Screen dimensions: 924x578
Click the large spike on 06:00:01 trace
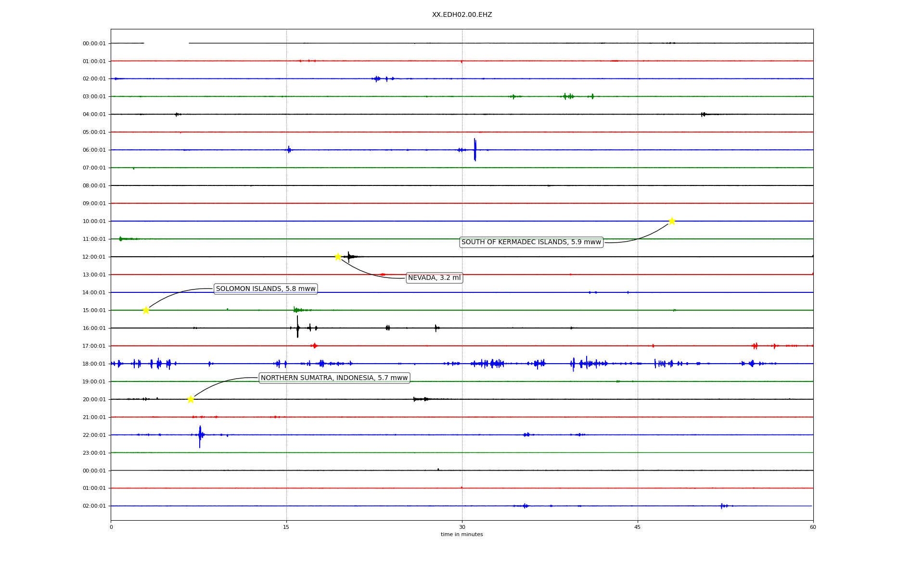(475, 149)
